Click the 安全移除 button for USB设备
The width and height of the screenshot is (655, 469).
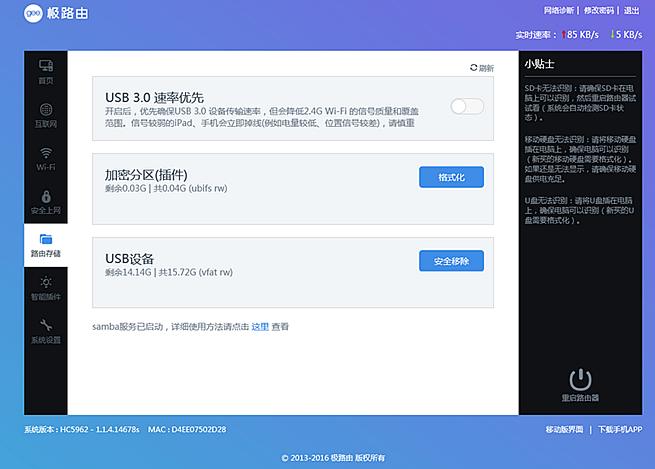452,261
